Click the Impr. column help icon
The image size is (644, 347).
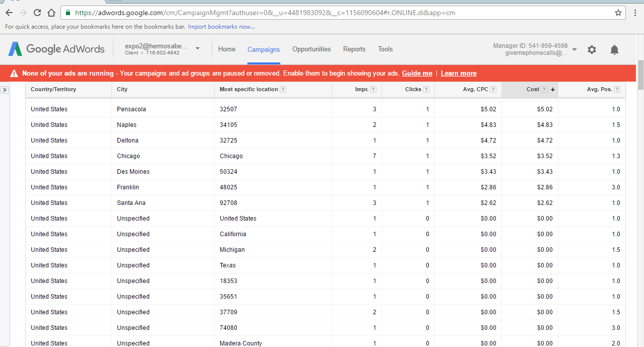pyautogui.click(x=373, y=90)
